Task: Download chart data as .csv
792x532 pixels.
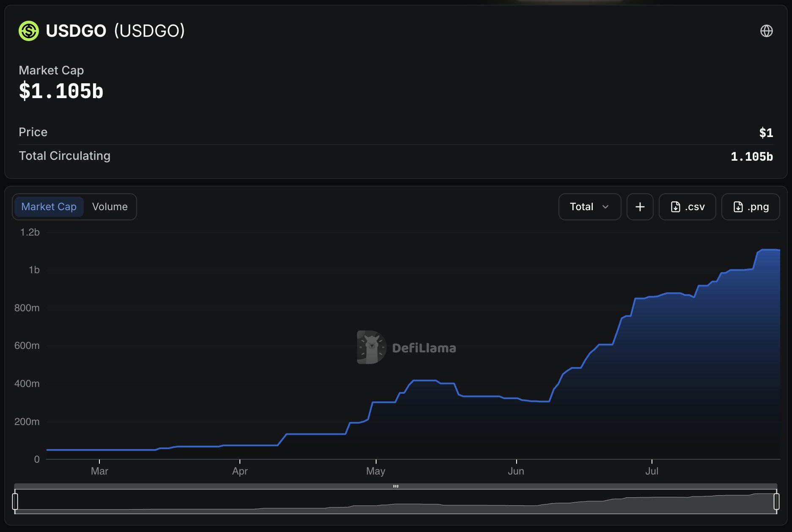Action: pos(687,207)
